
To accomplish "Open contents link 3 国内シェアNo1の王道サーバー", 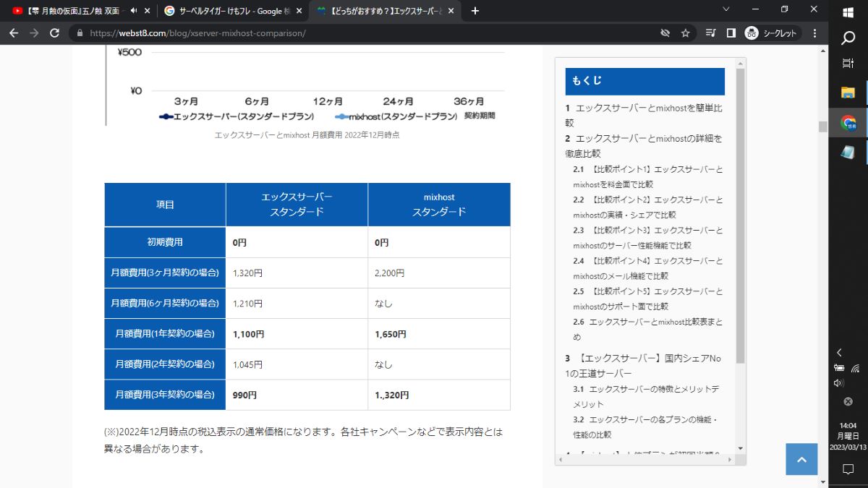I will (x=644, y=365).
